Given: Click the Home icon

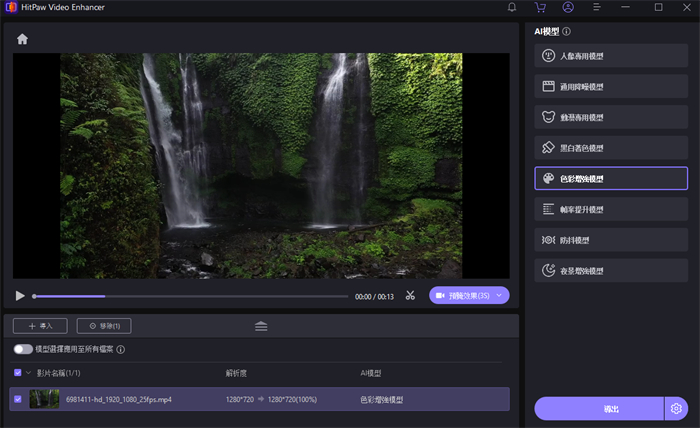Looking at the screenshot, I should pyautogui.click(x=22, y=39).
